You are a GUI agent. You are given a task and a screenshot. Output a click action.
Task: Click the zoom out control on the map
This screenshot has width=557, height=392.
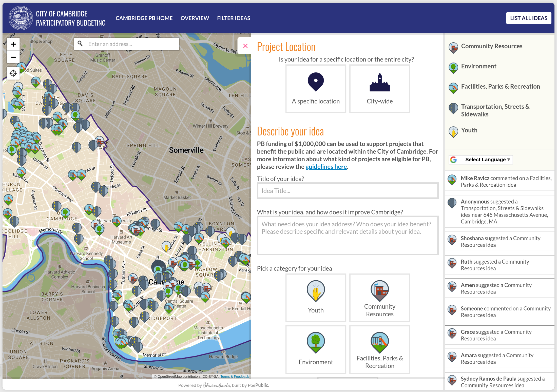(x=13, y=57)
